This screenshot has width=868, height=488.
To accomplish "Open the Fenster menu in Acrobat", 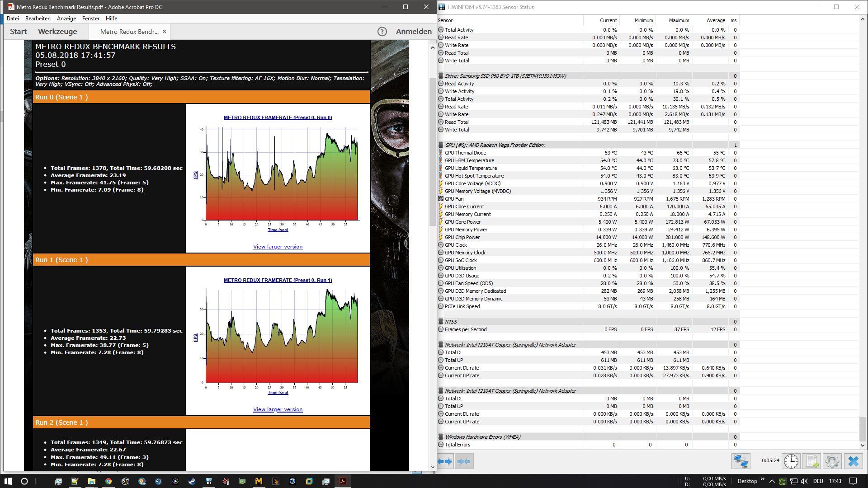I will (x=90, y=19).
